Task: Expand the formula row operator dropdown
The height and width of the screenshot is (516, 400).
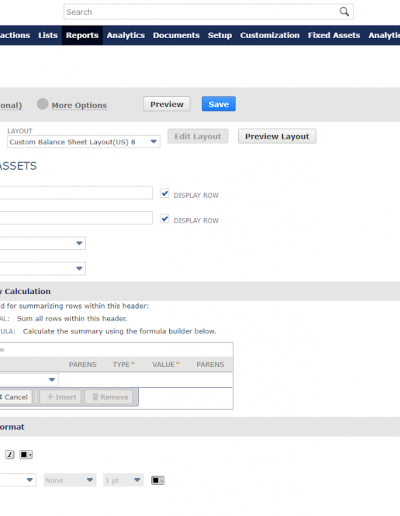Action: pos(28,379)
